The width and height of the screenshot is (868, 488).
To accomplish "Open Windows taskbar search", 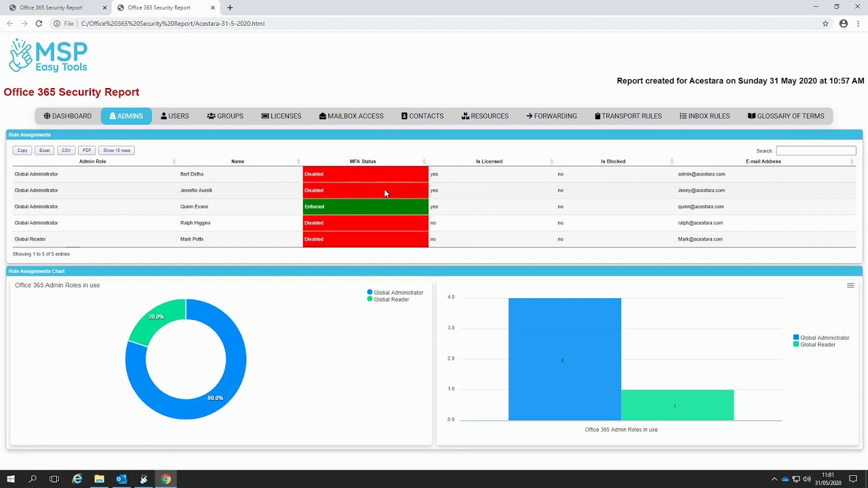I will tap(33, 479).
